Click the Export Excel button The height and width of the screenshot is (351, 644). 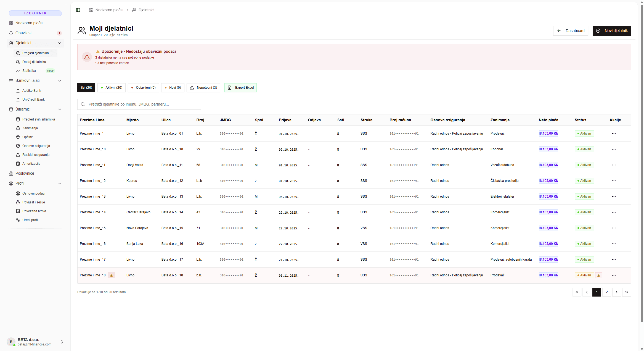point(240,88)
